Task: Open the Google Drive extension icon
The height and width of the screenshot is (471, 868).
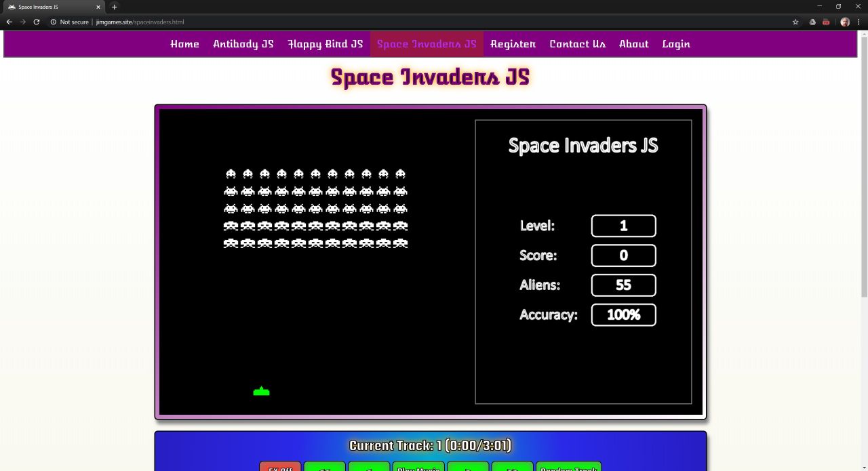Action: coord(812,22)
